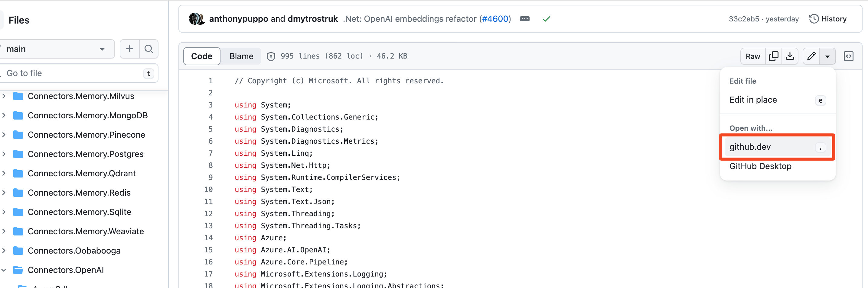Open the main branch dropdown
The width and height of the screenshot is (868, 288).
[56, 49]
